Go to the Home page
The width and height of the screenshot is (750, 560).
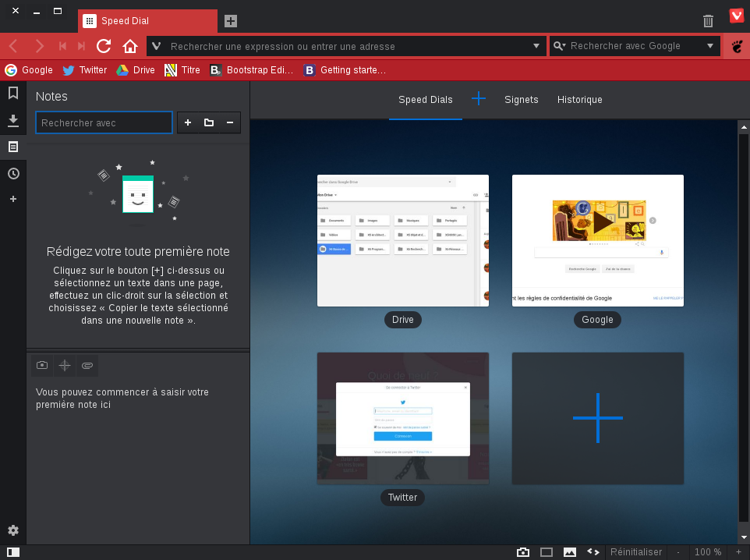tap(130, 46)
